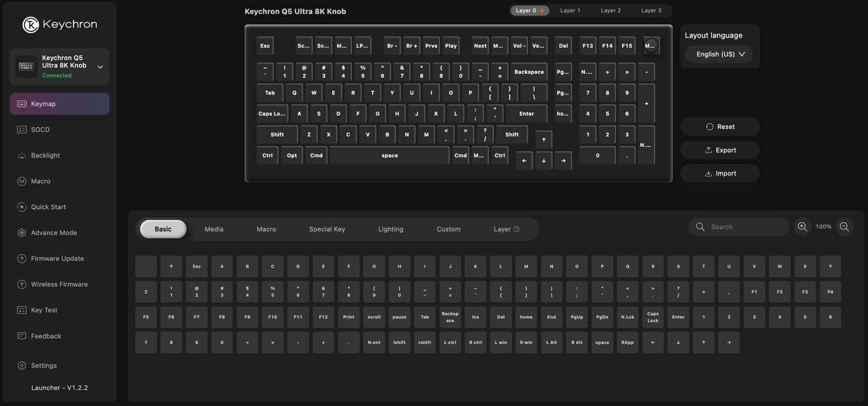This screenshot has width=868, height=406.
Task: Open Firmware Update page
Action: 60,258
